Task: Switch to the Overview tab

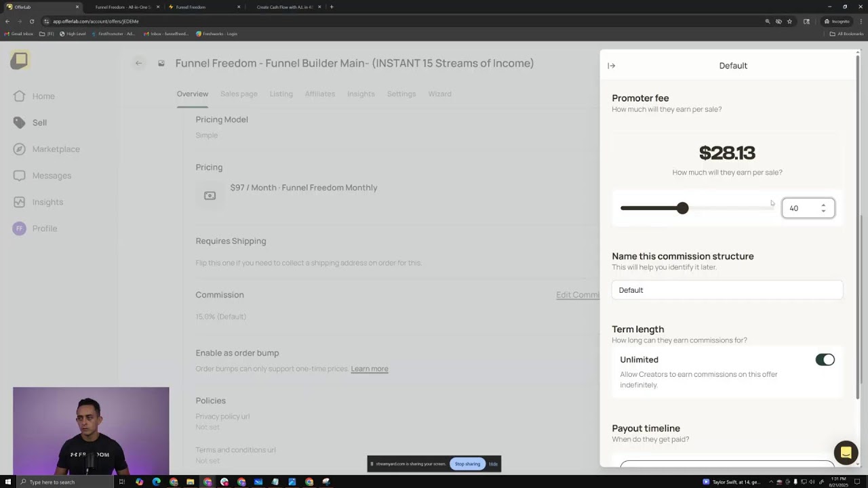Action: coord(193,94)
